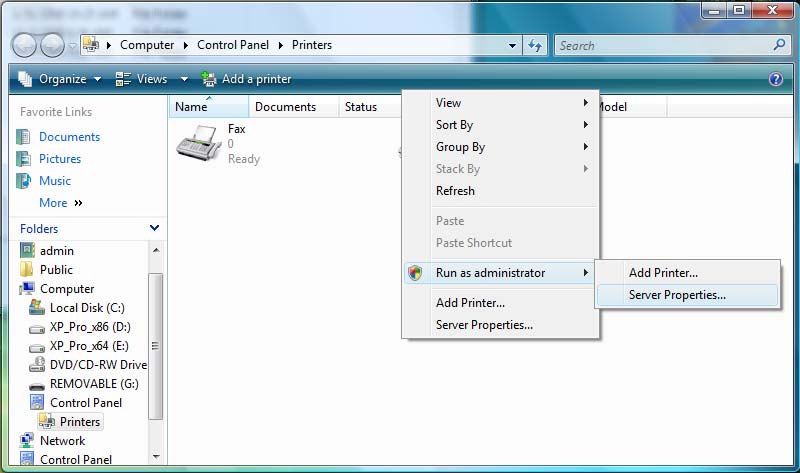800x473 pixels.
Task: Click the XP_Pro_x86 (D:) drive icon
Action: pyautogui.click(x=37, y=329)
